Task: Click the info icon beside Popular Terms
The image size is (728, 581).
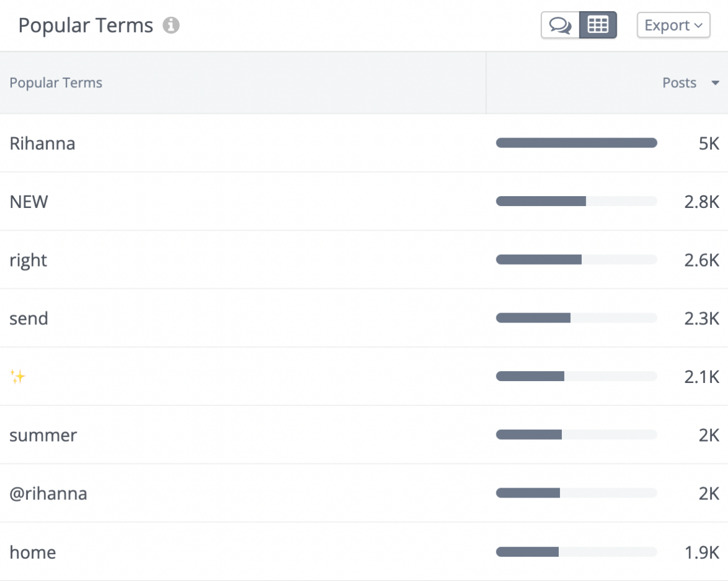Action: 171,26
